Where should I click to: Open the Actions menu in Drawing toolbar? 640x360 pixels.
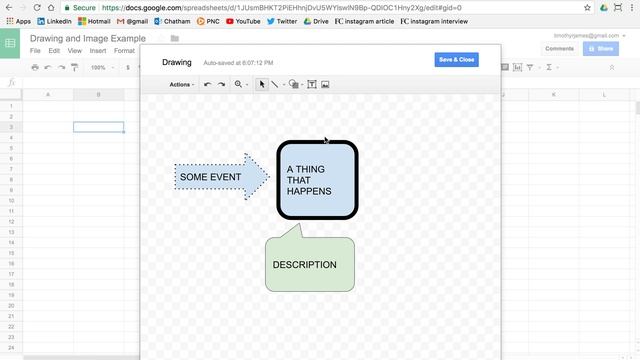tap(182, 84)
